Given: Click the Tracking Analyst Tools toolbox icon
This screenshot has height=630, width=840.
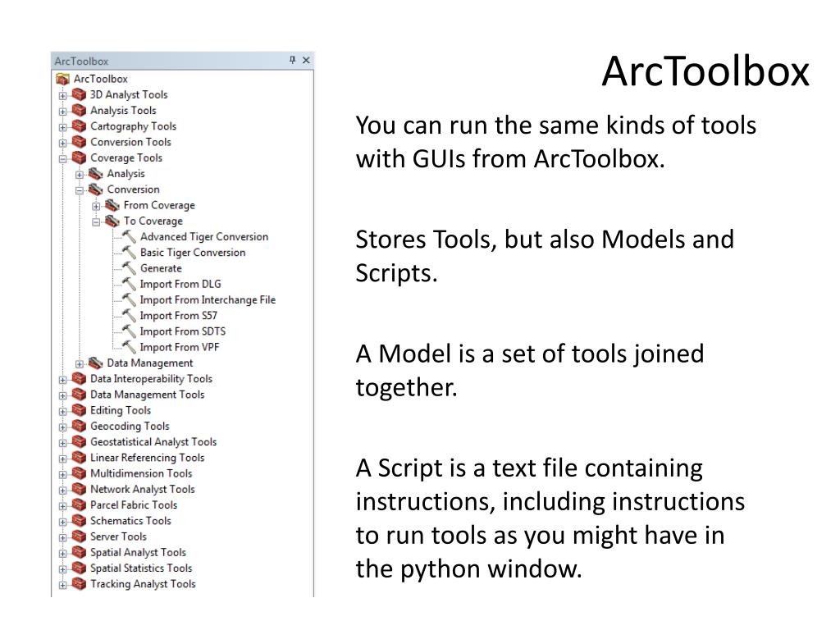Looking at the screenshot, I should pyautogui.click(x=79, y=584).
